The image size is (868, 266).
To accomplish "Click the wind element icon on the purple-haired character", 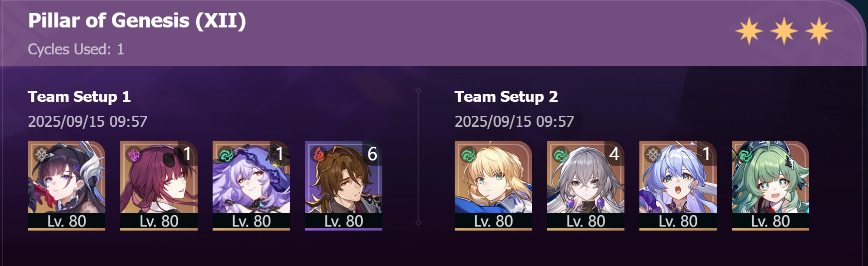I will click(226, 155).
